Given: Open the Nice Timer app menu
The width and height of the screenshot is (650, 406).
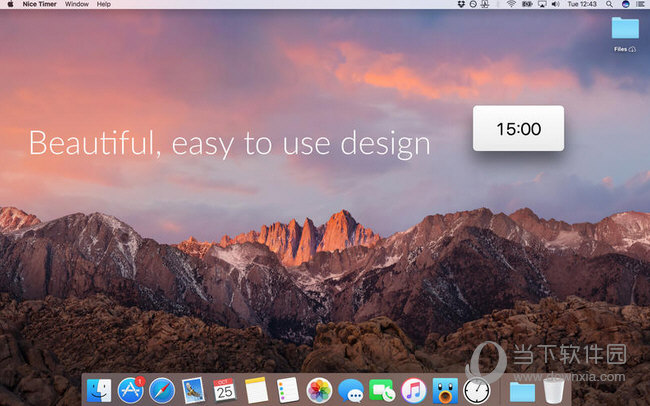Looking at the screenshot, I should [x=39, y=5].
